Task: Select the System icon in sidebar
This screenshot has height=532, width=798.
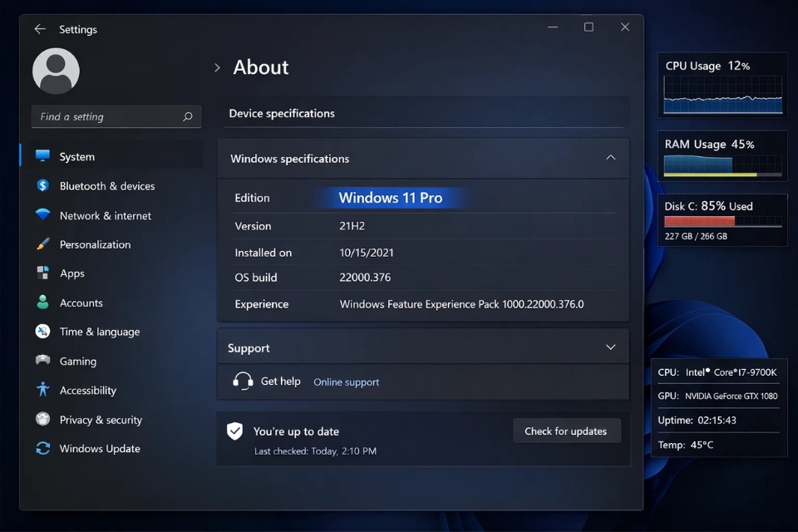Action: (x=43, y=155)
